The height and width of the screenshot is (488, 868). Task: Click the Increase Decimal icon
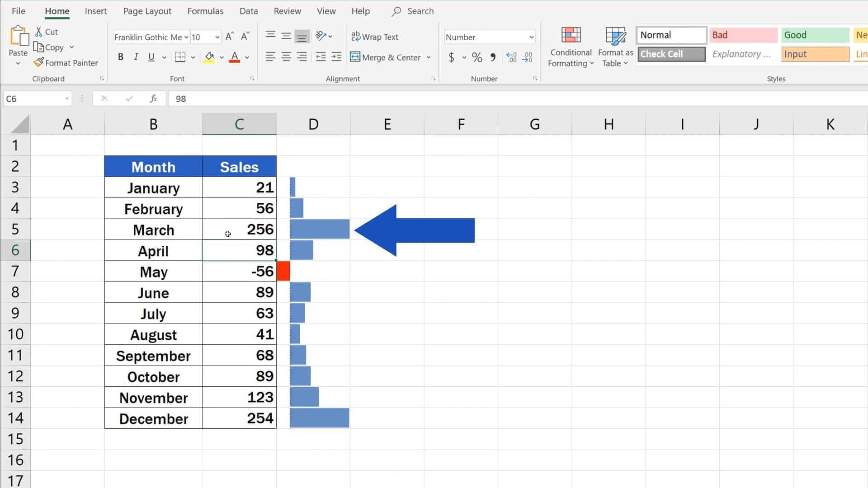tap(511, 57)
